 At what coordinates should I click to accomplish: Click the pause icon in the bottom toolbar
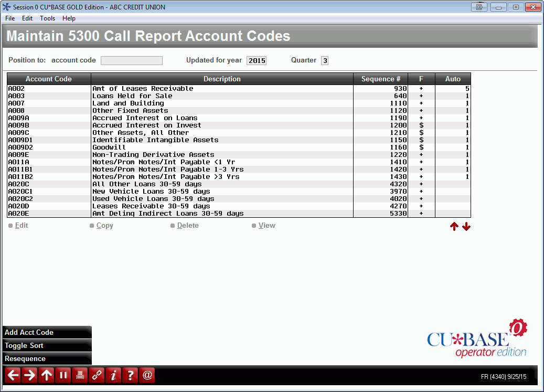pyautogui.click(x=63, y=375)
